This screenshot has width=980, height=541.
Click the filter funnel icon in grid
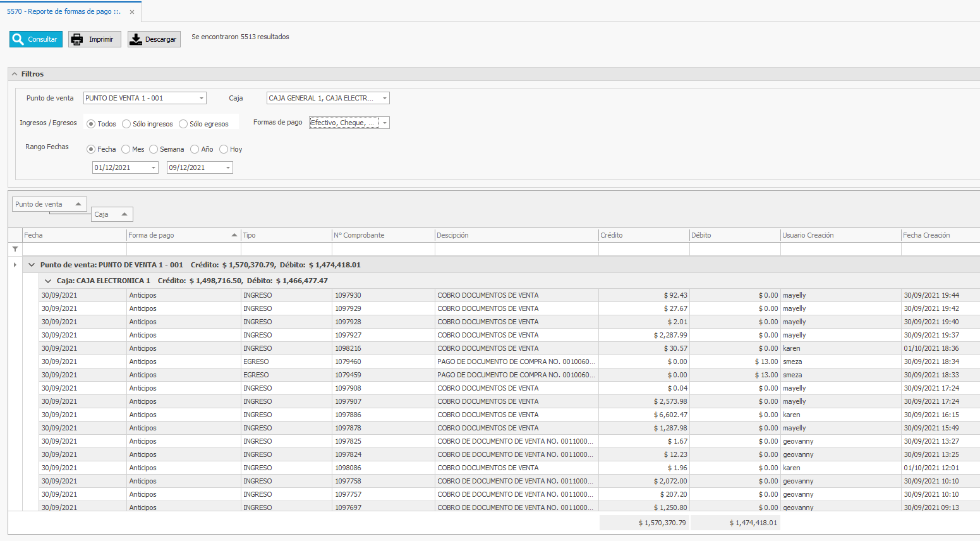point(15,249)
